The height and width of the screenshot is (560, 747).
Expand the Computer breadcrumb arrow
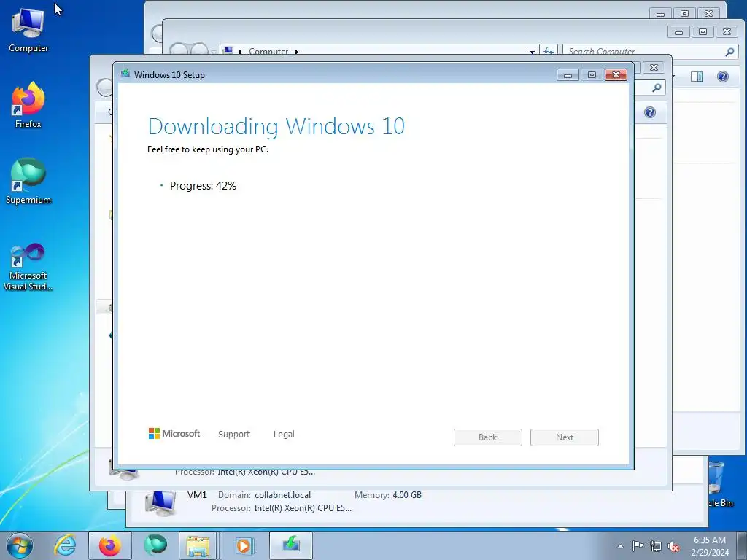click(x=296, y=52)
